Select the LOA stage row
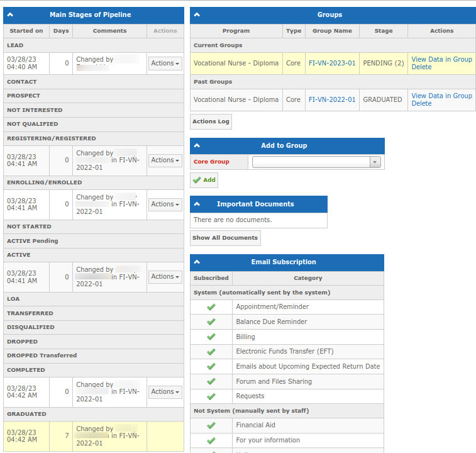This screenshot has width=476, height=453. [x=94, y=299]
